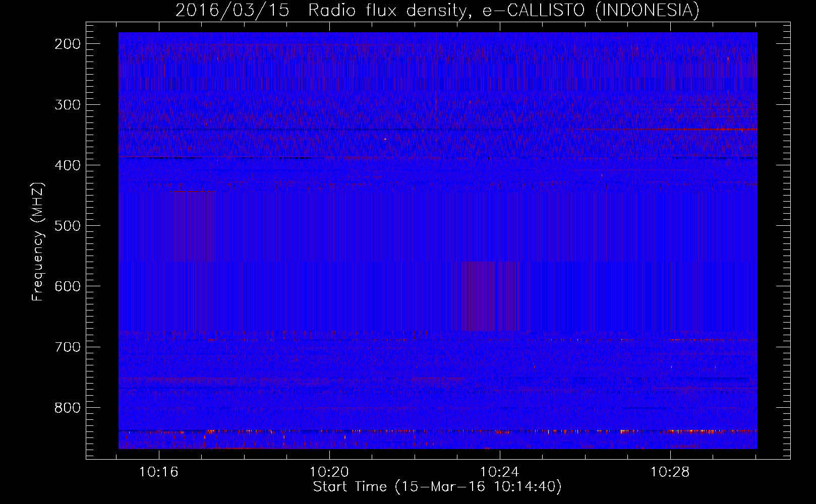Click the 400 frequency tick label
816x504 pixels.
[67, 165]
